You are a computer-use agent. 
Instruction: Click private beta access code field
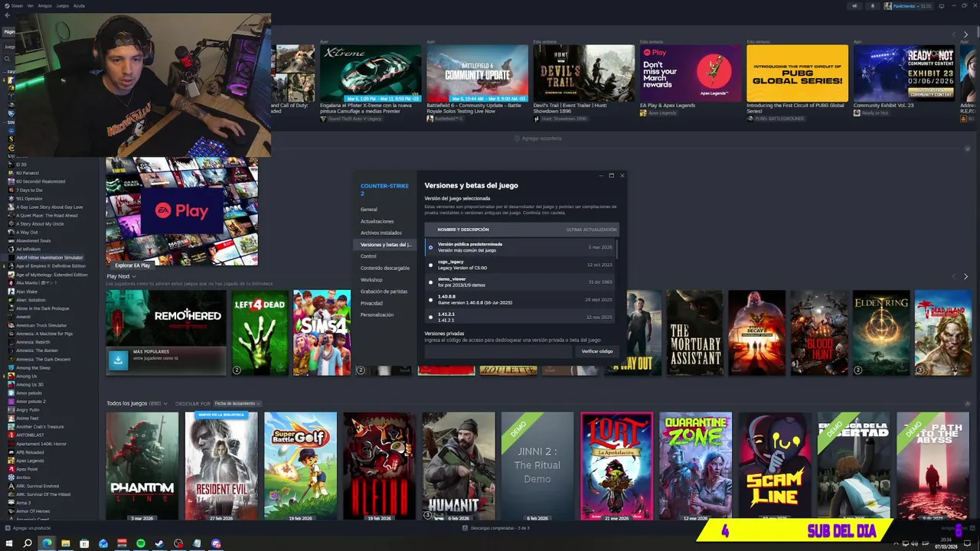(x=498, y=351)
